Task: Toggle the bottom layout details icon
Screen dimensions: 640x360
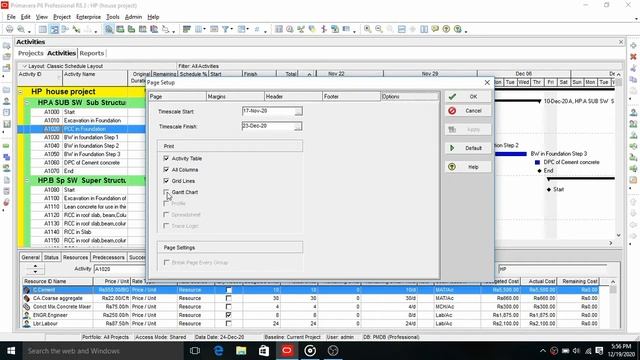Action: pyautogui.click(x=109, y=29)
